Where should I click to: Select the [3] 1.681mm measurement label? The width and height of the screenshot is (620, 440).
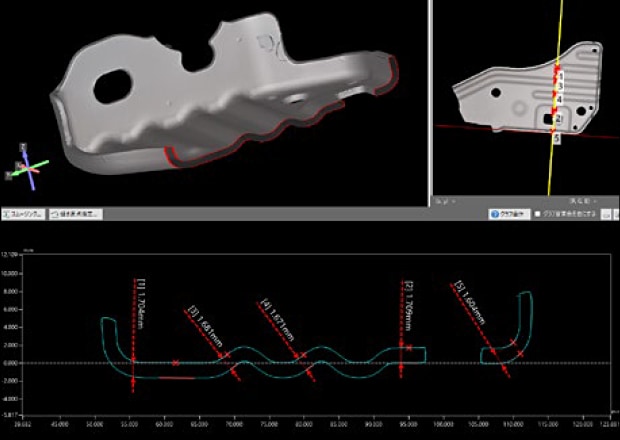tap(199, 322)
